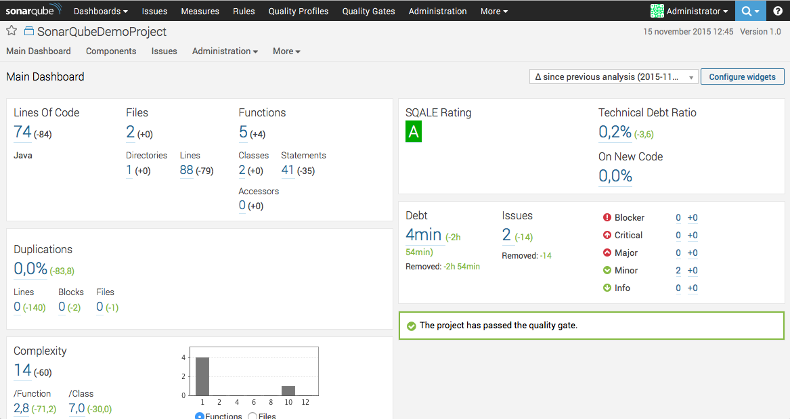This screenshot has width=790, height=419.
Task: Click the Administrator avatar image
Action: pos(657,11)
